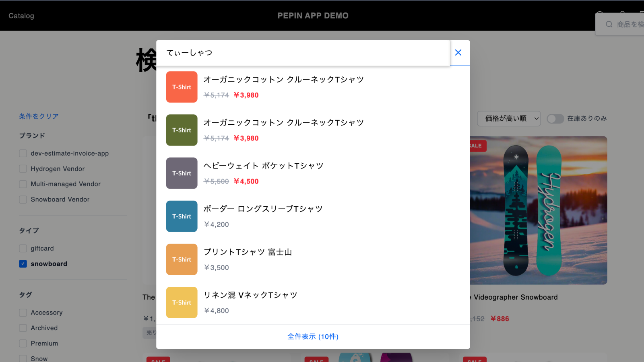Uncheck the snowboard type filter
The width and height of the screenshot is (644, 362).
[x=23, y=263]
